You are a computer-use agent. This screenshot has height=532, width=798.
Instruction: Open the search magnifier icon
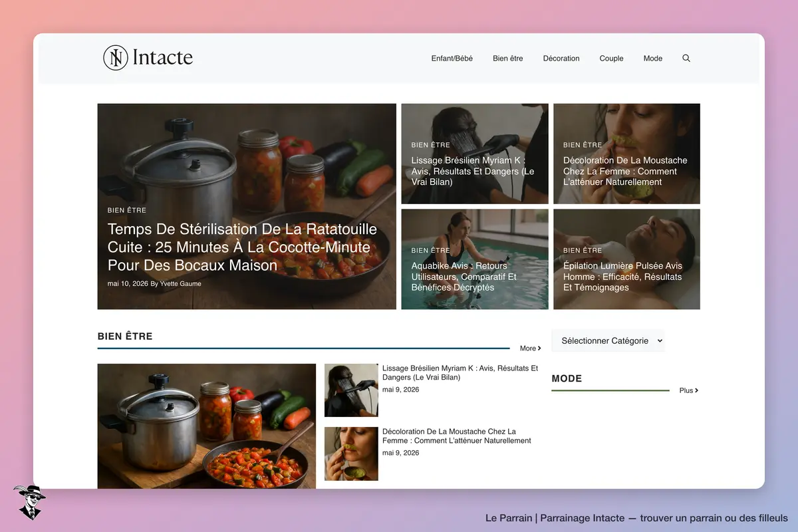686,59
